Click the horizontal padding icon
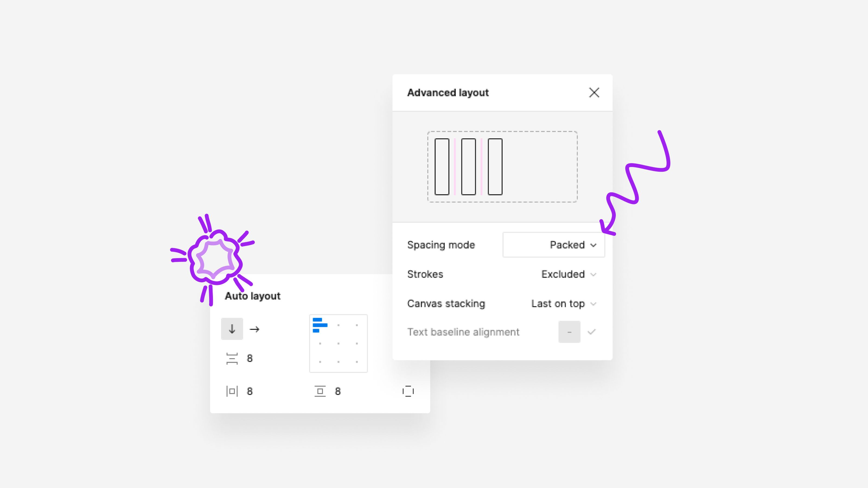The image size is (868, 488). (232, 391)
